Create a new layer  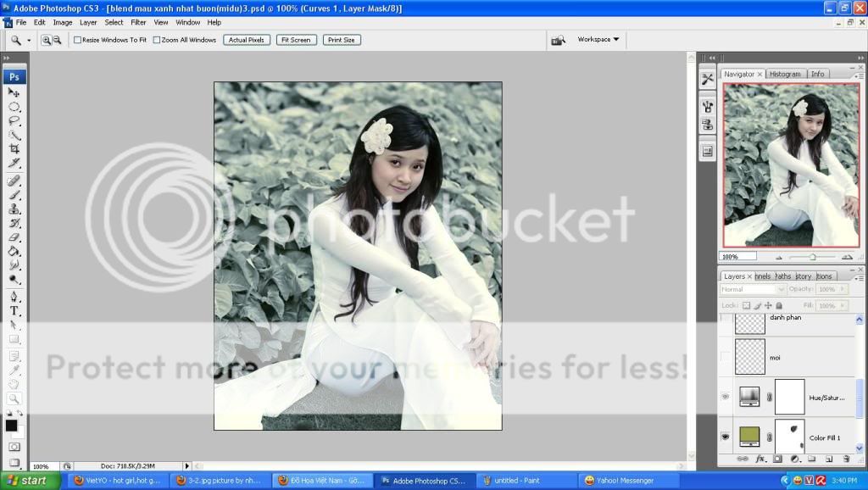pyautogui.click(x=829, y=459)
